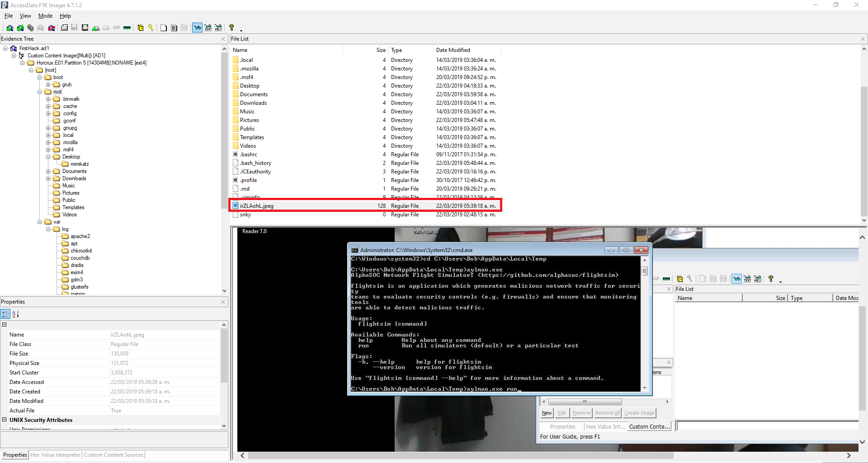Expand the grub folder in Evidence Tree
868x463 pixels.
48,84
